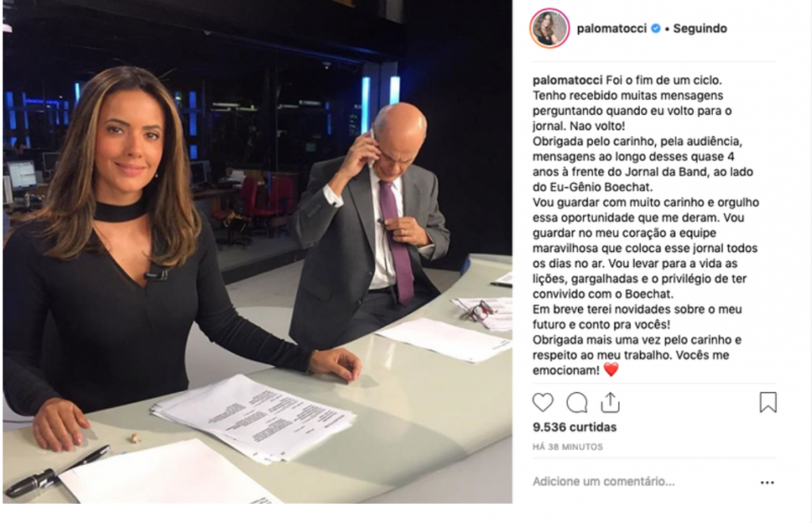Click the eyeglasses resting on the desk papers

477,311
